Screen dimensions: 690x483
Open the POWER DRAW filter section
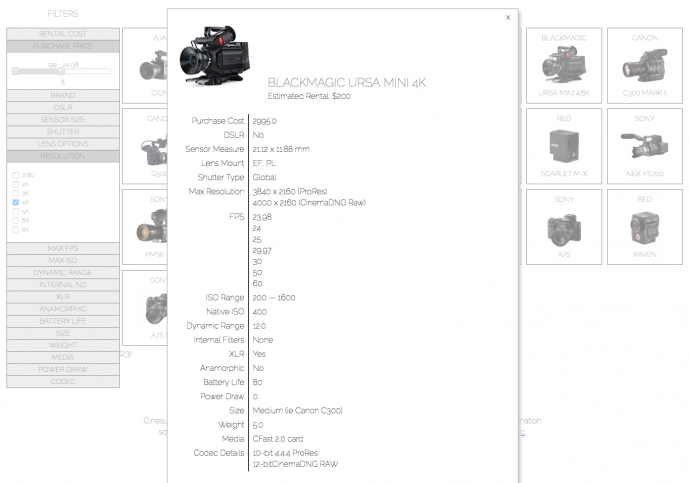click(63, 370)
